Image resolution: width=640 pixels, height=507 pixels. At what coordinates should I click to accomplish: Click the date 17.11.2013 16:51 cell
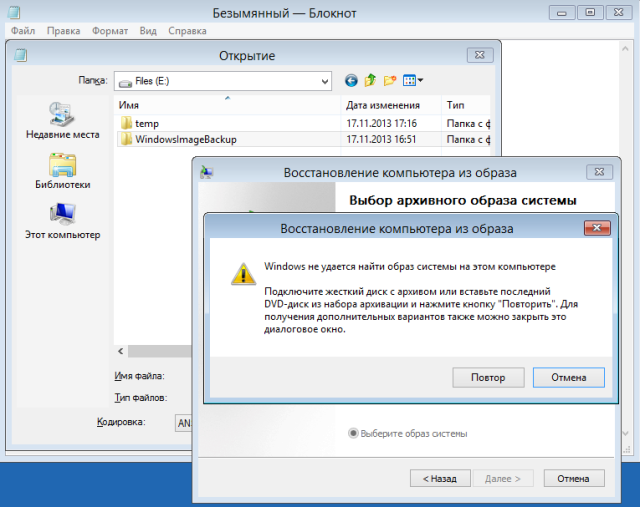pyautogui.click(x=381, y=139)
